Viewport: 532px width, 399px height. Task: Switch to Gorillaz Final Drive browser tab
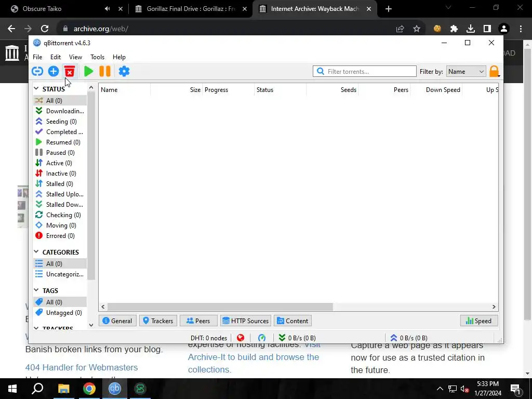pos(191,9)
